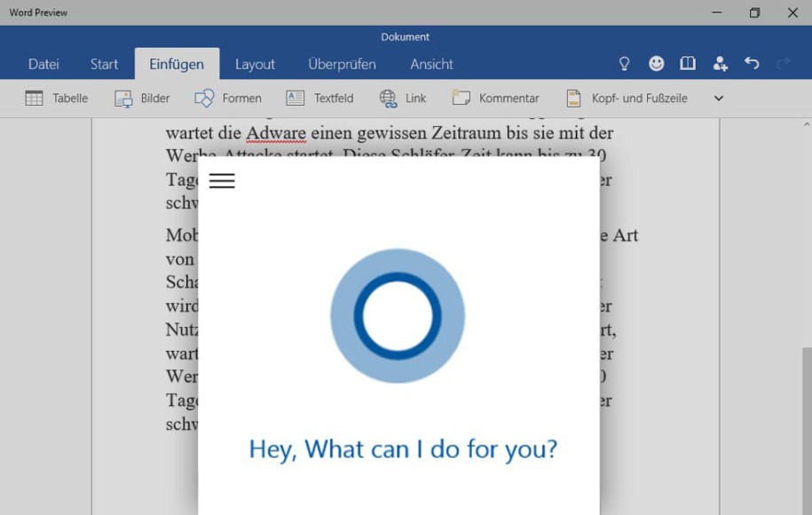Click the Formen shapes icon
Viewport: 812px width, 515px height.
[x=204, y=98]
